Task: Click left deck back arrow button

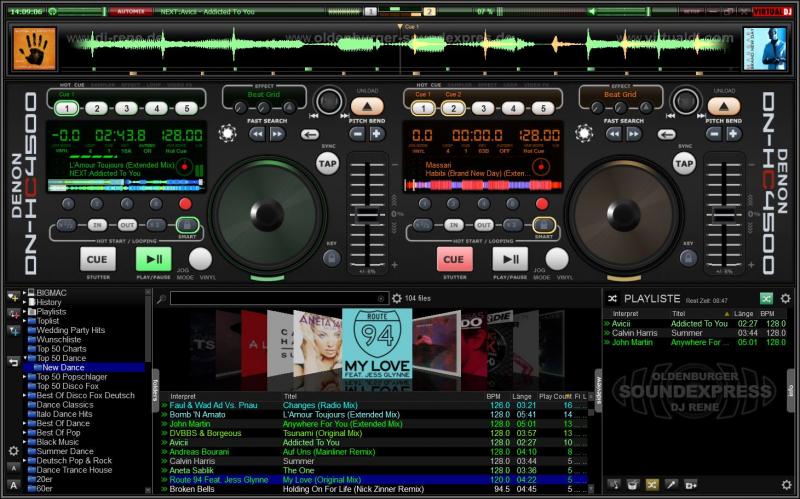Action: [310, 135]
